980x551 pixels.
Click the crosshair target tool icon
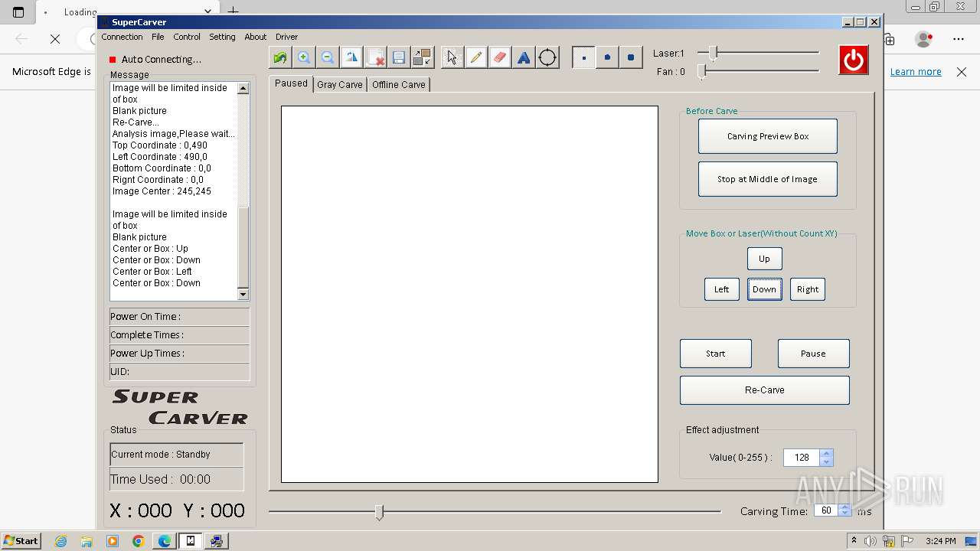click(x=547, y=57)
